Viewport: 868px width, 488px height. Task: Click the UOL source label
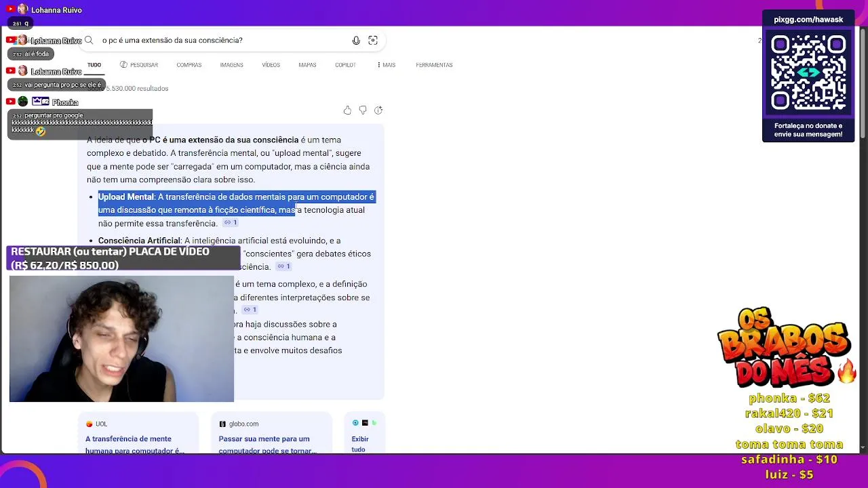[101, 424]
